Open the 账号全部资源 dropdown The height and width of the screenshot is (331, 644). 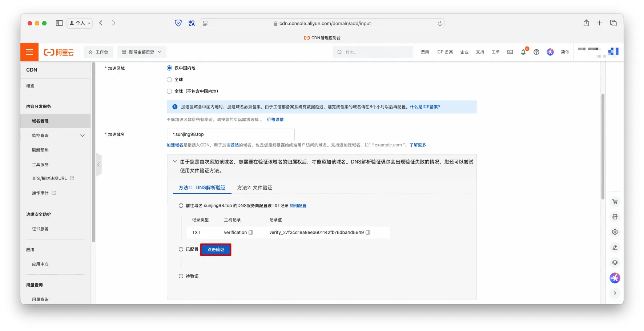pyautogui.click(x=142, y=52)
